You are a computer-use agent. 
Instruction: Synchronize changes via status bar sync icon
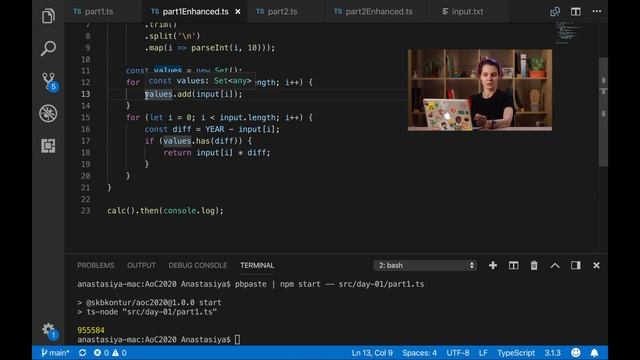click(82, 353)
